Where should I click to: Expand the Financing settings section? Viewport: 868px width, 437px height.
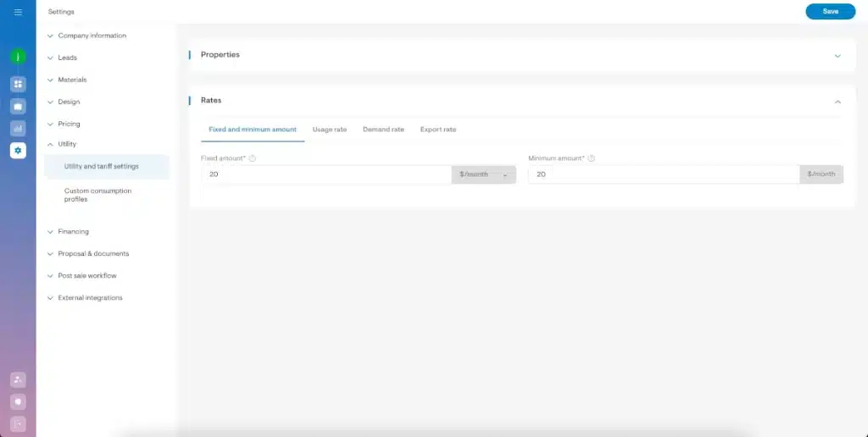coord(68,232)
